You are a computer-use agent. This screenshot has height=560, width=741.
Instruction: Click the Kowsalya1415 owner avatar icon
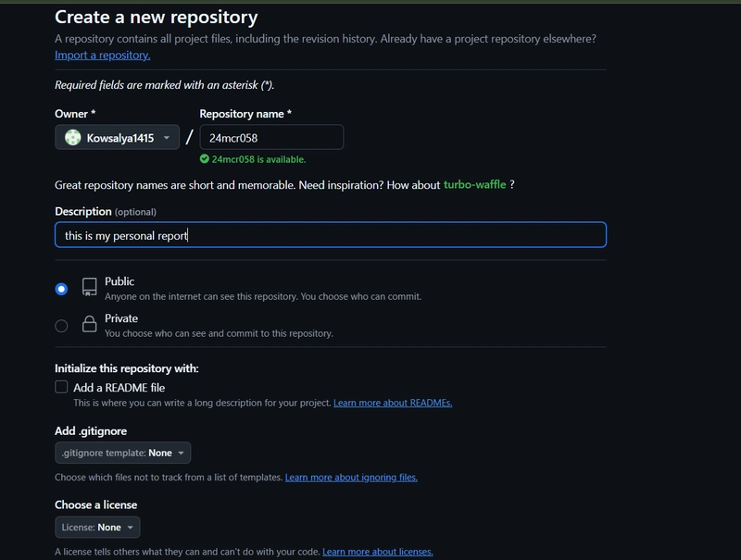pos(73,137)
